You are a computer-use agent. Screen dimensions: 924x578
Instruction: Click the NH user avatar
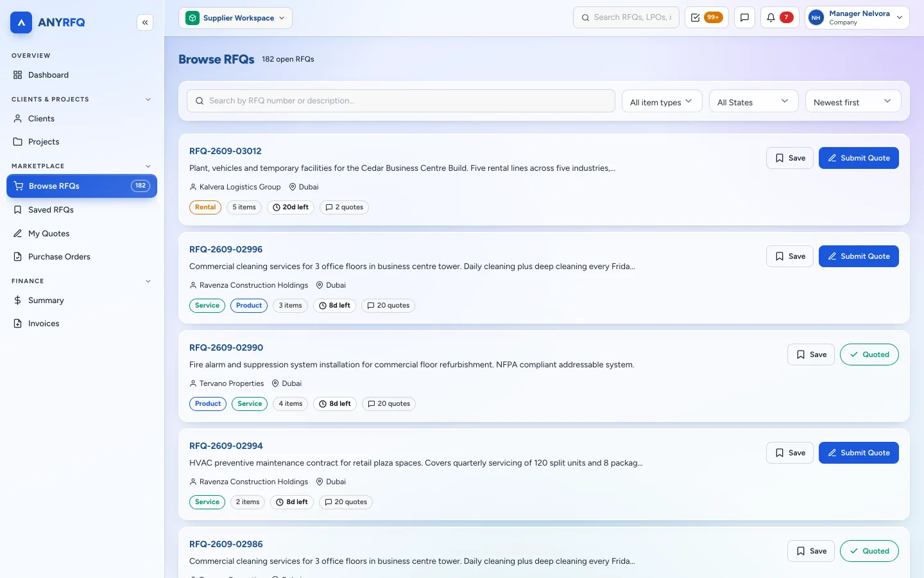tap(816, 18)
